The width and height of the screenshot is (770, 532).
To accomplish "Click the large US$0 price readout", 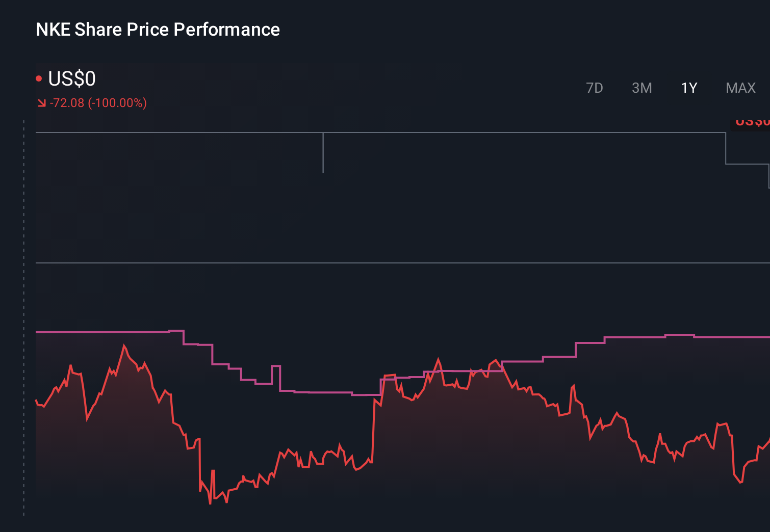I will 71,78.
